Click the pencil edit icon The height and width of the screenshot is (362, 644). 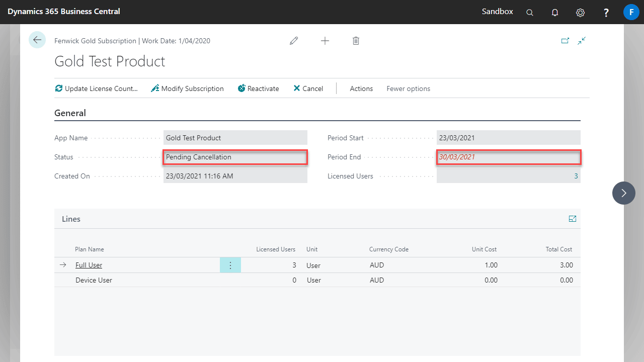coord(294,41)
